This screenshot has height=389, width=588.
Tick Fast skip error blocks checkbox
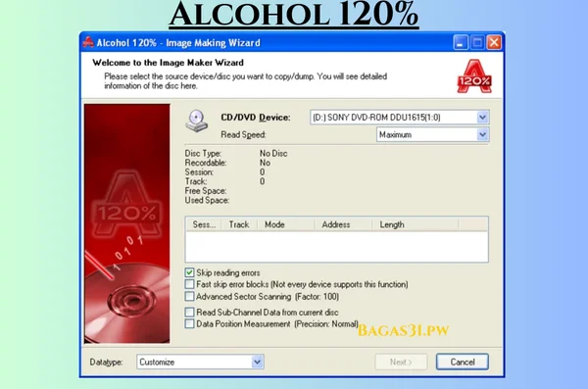(189, 284)
